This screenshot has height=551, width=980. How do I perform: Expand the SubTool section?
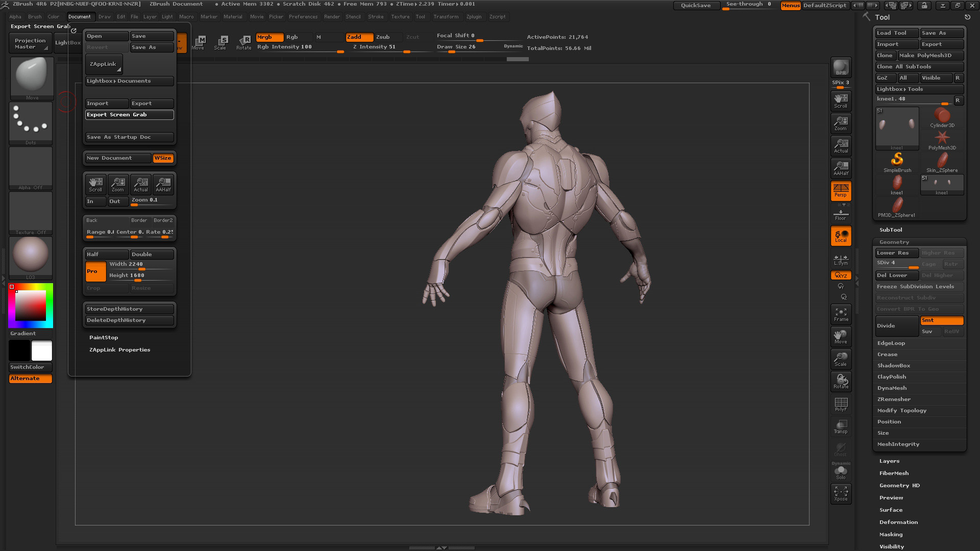[891, 230]
